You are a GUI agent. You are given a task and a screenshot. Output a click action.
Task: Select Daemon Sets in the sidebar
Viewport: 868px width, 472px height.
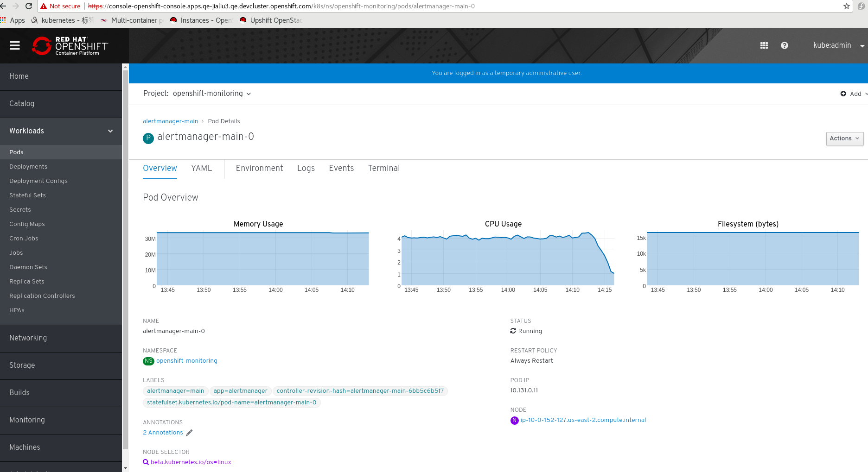pos(61,267)
